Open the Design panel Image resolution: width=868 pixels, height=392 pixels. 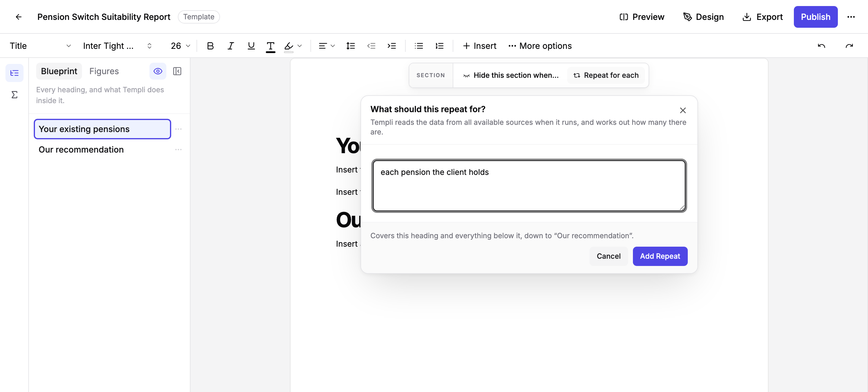click(x=703, y=17)
